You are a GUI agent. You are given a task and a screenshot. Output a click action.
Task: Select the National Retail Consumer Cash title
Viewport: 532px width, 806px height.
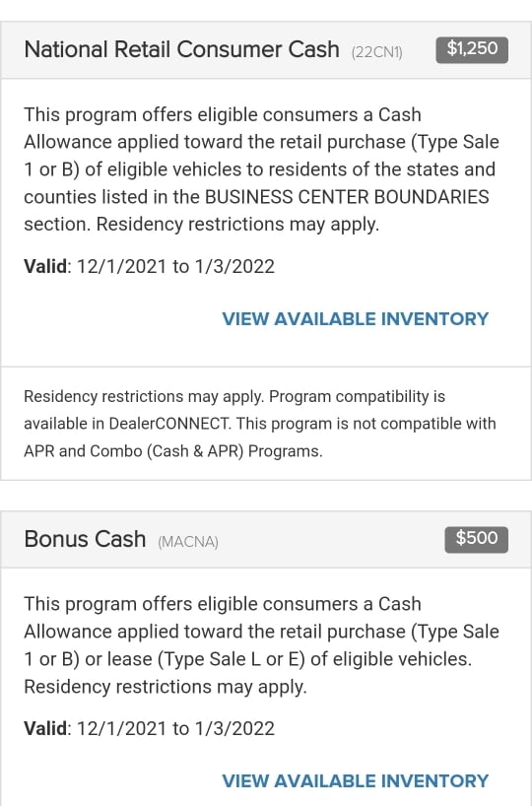pos(181,49)
